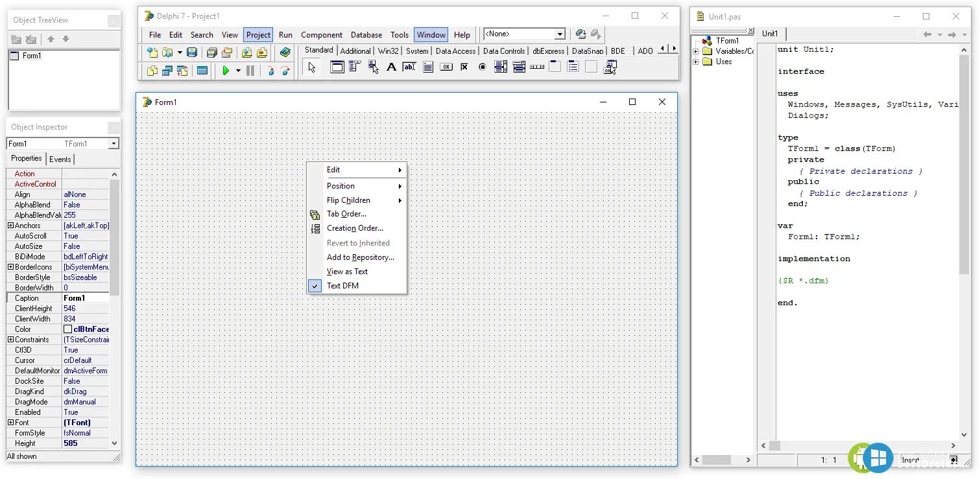Image resolution: width=980 pixels, height=479 pixels.
Task: Click the Open Project toolbar icon
Action: 227,53
